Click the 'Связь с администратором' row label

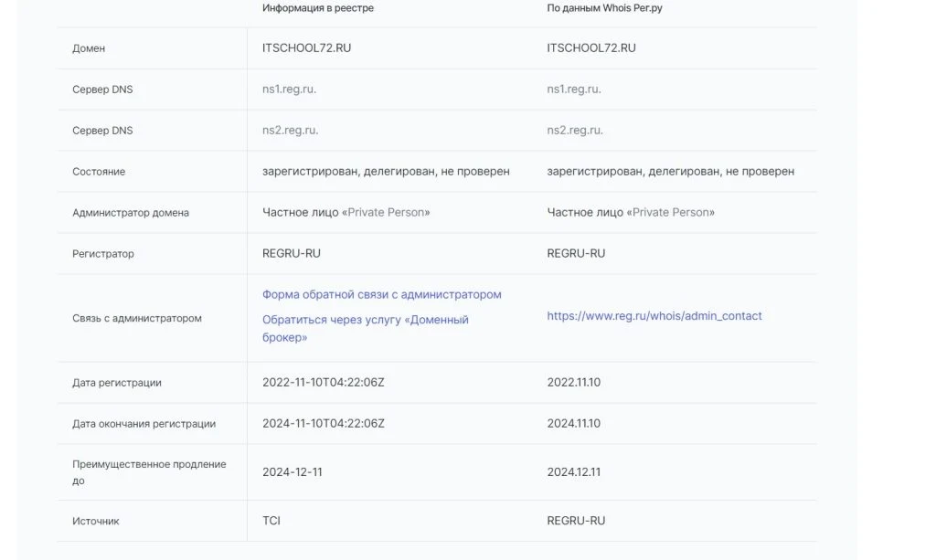tap(137, 319)
